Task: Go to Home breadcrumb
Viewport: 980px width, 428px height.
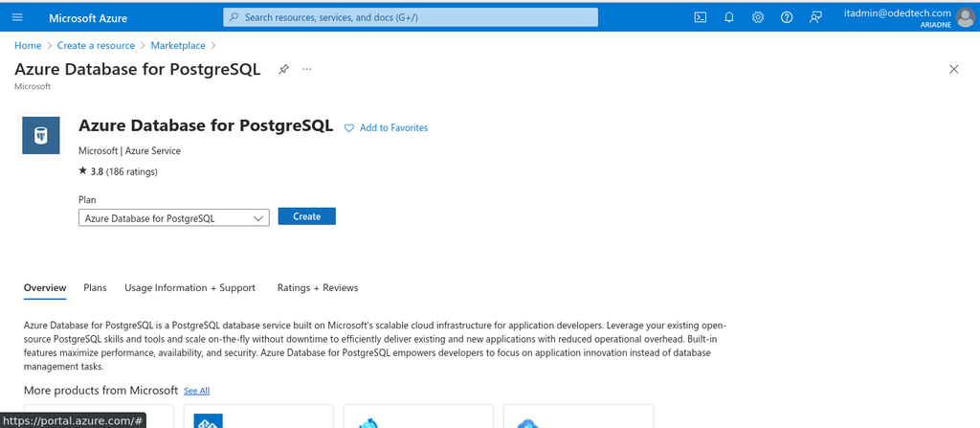Action: pos(28,46)
